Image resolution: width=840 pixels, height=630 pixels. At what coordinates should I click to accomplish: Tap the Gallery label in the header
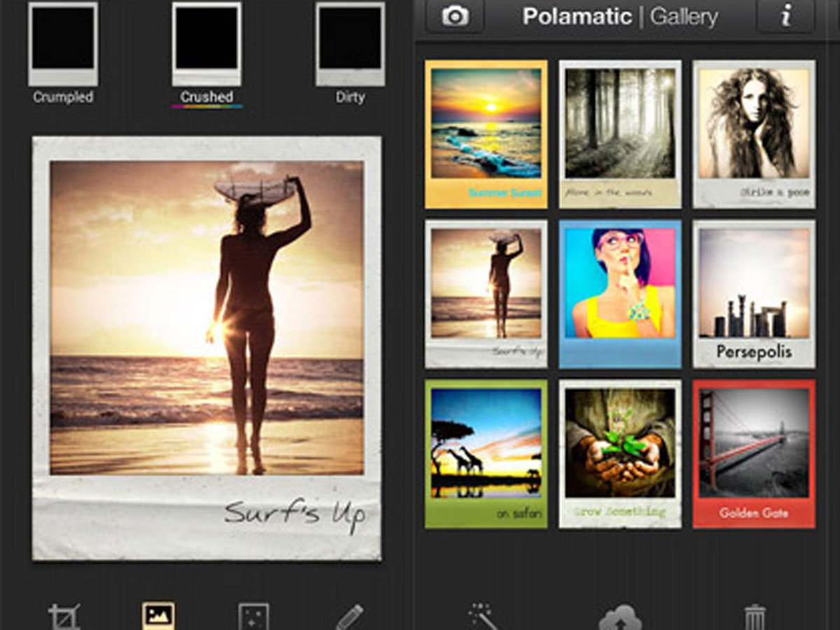(684, 17)
